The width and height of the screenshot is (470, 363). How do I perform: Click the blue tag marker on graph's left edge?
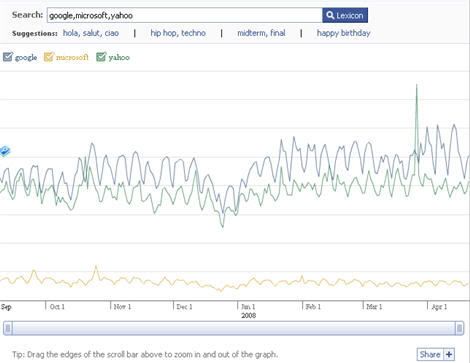pyautogui.click(x=5, y=151)
